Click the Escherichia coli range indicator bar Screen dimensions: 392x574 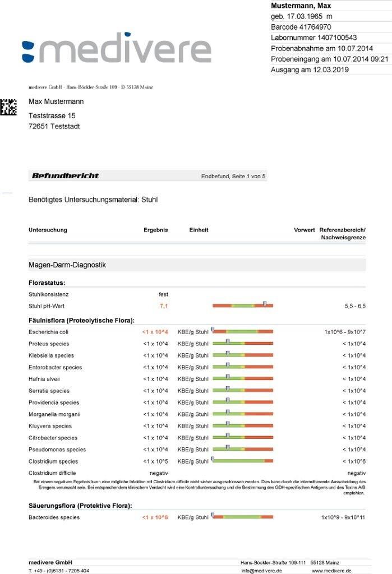(x=242, y=332)
